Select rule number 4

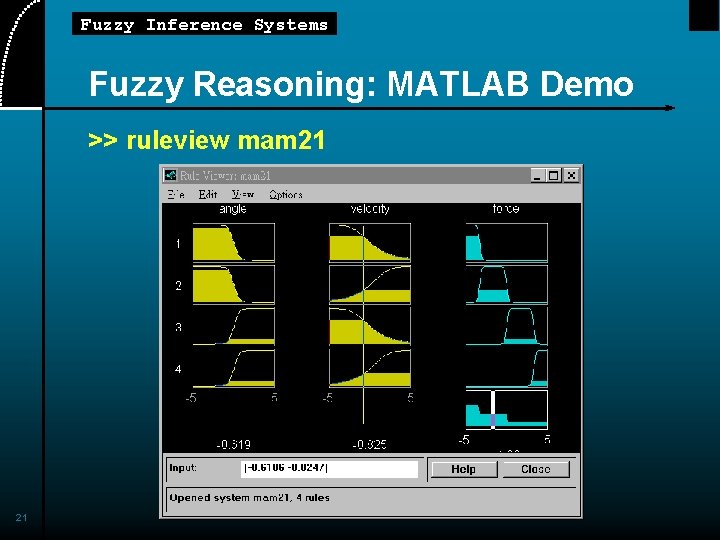(x=178, y=369)
